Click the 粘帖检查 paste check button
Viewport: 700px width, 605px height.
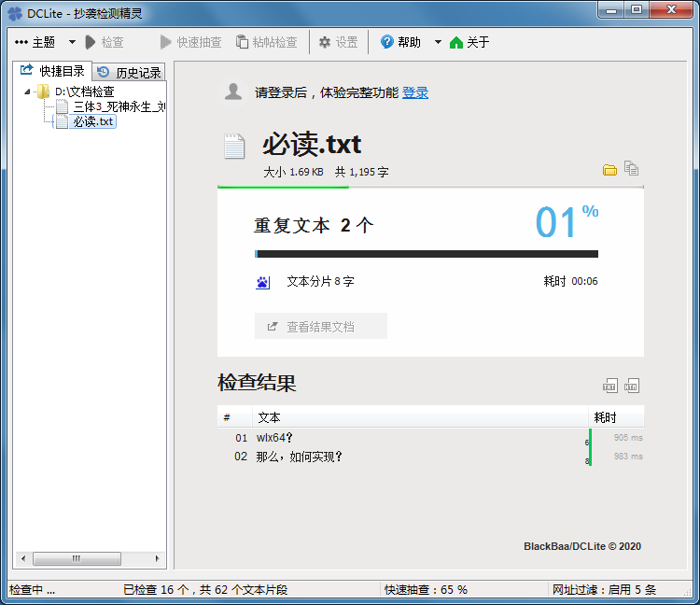click(x=267, y=42)
